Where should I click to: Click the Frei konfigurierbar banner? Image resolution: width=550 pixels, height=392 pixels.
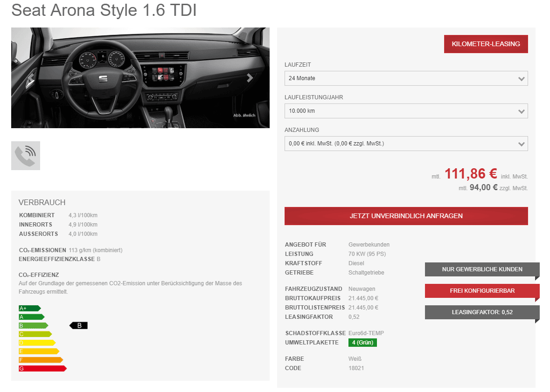[482, 291]
